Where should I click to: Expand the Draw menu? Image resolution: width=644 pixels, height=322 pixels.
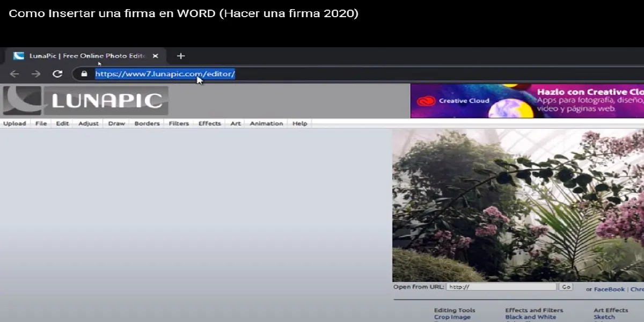pyautogui.click(x=116, y=123)
